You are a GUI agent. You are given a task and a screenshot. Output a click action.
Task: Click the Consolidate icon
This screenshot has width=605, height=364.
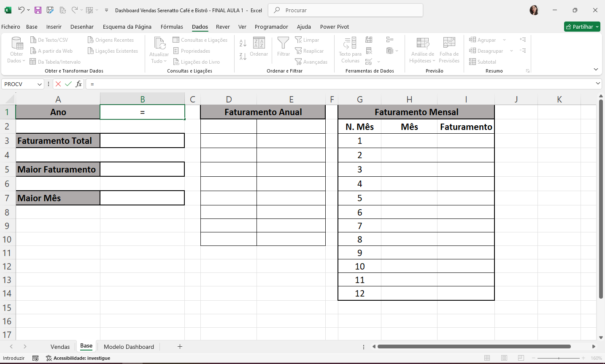click(389, 40)
